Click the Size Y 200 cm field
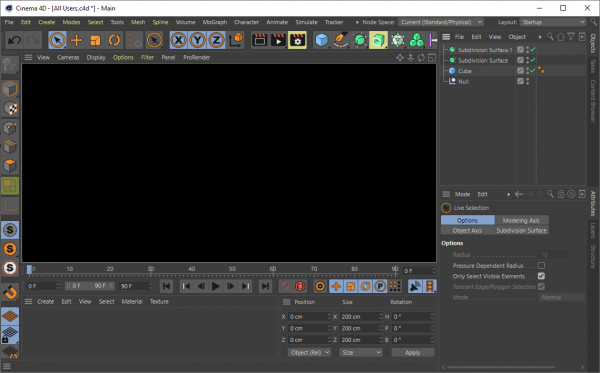600x373 pixels. tap(361, 328)
